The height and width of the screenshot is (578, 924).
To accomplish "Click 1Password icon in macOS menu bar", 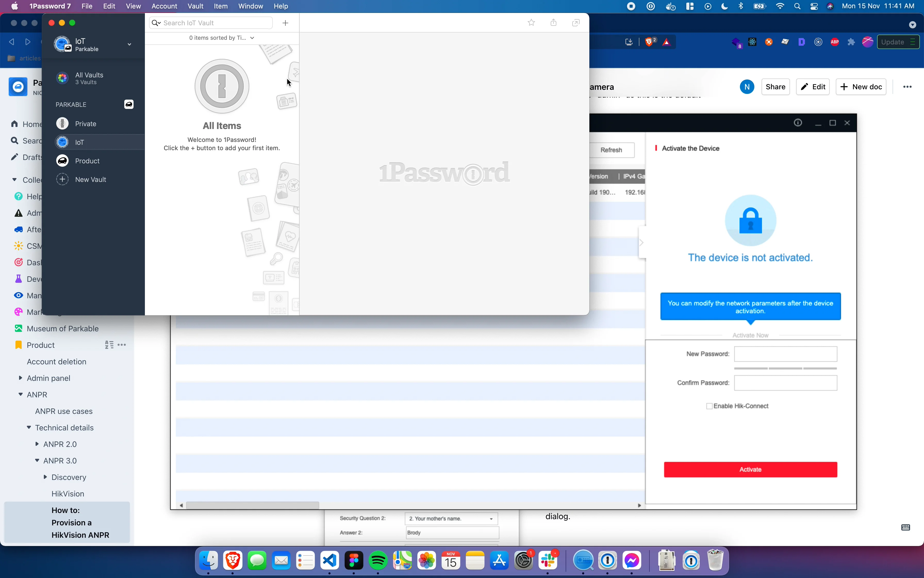I will tap(651, 6).
